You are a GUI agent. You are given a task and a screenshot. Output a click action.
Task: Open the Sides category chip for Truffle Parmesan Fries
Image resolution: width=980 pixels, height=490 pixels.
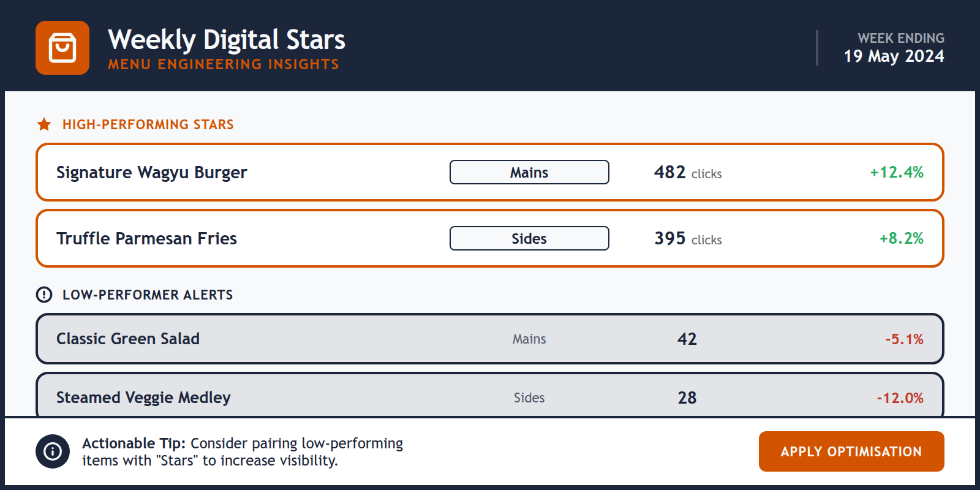(x=529, y=238)
